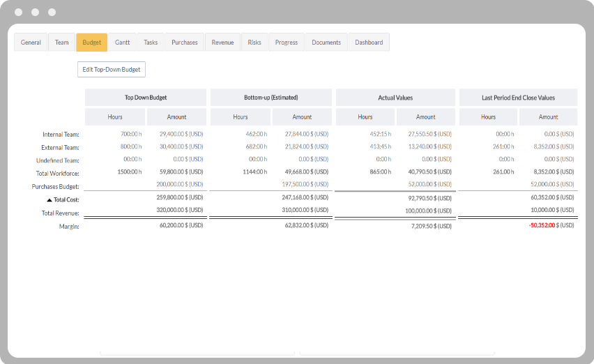
Task: Click the Top Down Budget column header
Action: 146,98
